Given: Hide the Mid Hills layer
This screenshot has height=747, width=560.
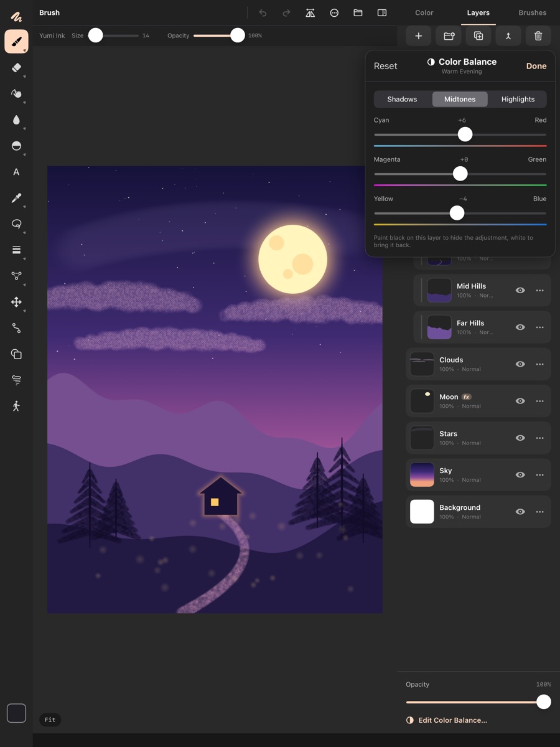Looking at the screenshot, I should click(520, 290).
